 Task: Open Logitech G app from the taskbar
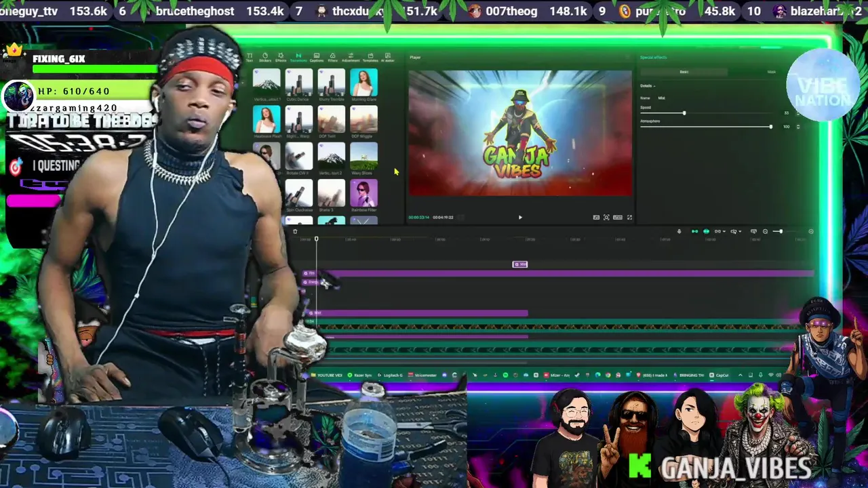click(390, 375)
